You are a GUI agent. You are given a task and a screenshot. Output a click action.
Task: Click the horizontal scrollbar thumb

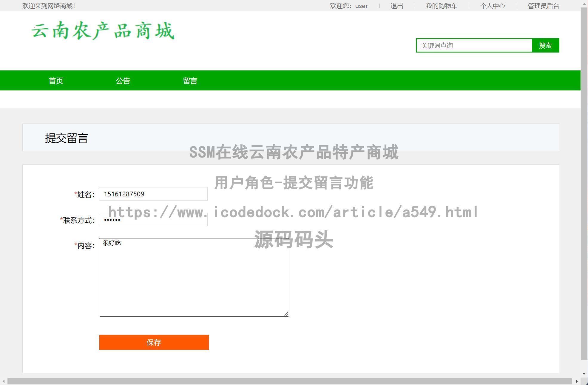(x=289, y=381)
